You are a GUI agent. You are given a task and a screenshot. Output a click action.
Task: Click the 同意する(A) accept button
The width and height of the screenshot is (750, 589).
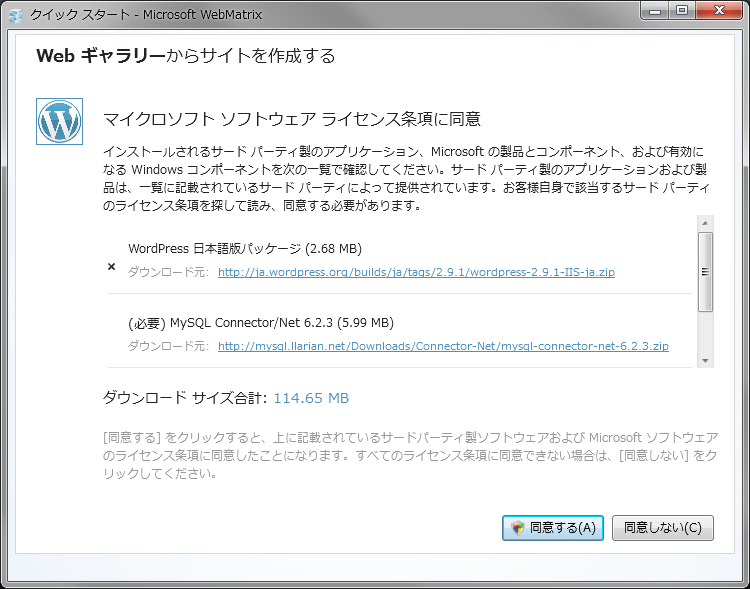pos(553,528)
